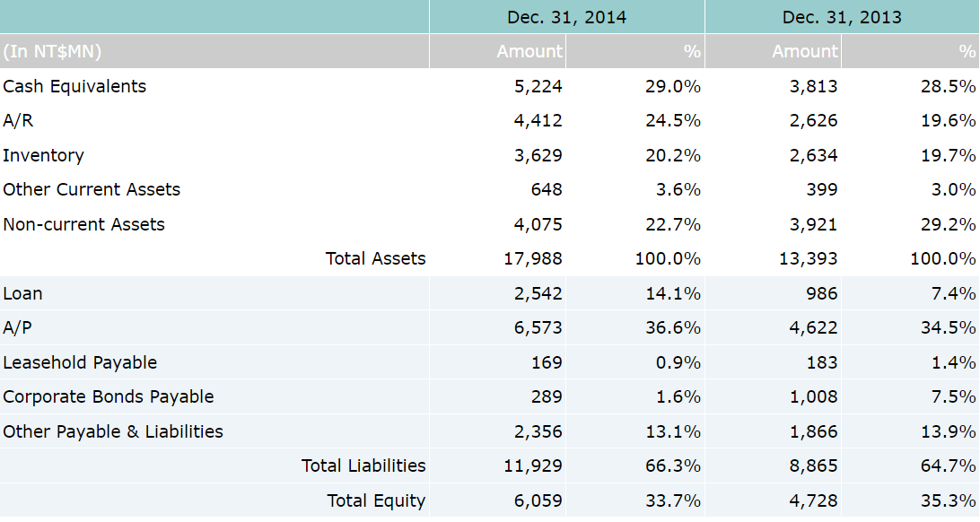Select the 1,008 corporate bonds 2013 amount

click(814, 397)
